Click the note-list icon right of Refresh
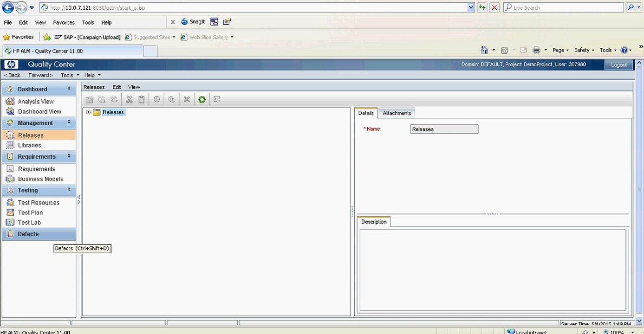 (x=217, y=100)
